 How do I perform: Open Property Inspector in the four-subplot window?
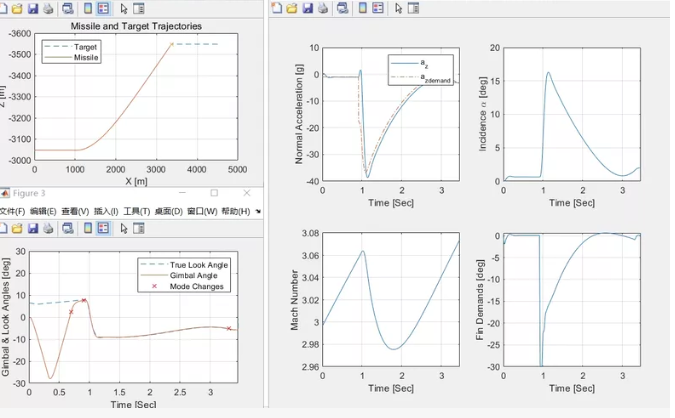[413, 8]
